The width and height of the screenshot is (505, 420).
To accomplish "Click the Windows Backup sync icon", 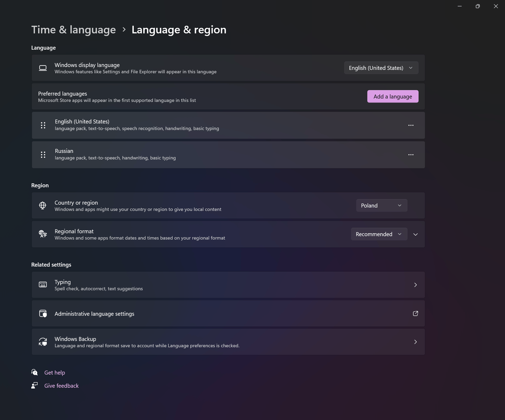I will pyautogui.click(x=43, y=342).
